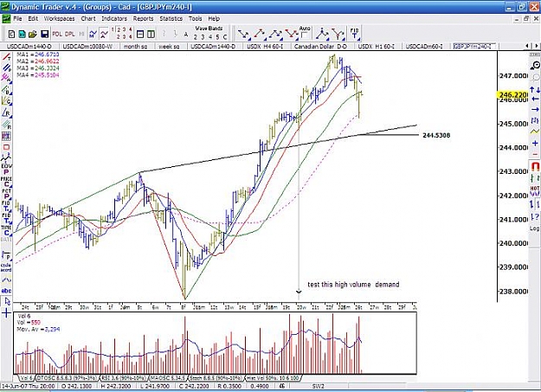Select Wave Bands number 2
541x392 pixels.
coord(196,37)
